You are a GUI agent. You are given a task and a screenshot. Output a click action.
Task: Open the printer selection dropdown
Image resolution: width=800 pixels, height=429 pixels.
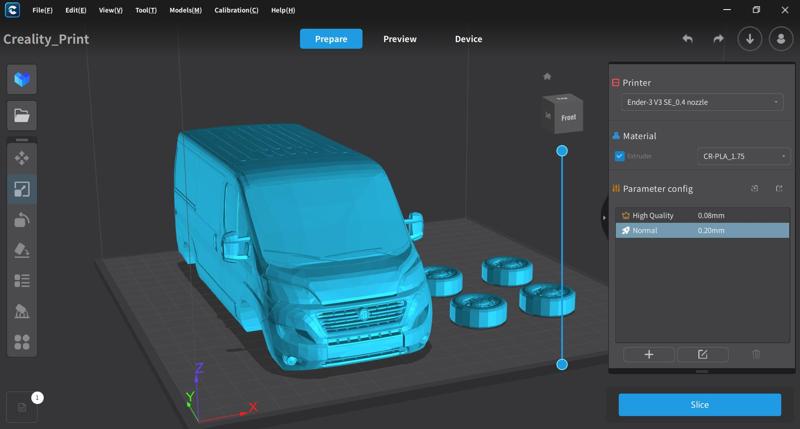coord(702,102)
